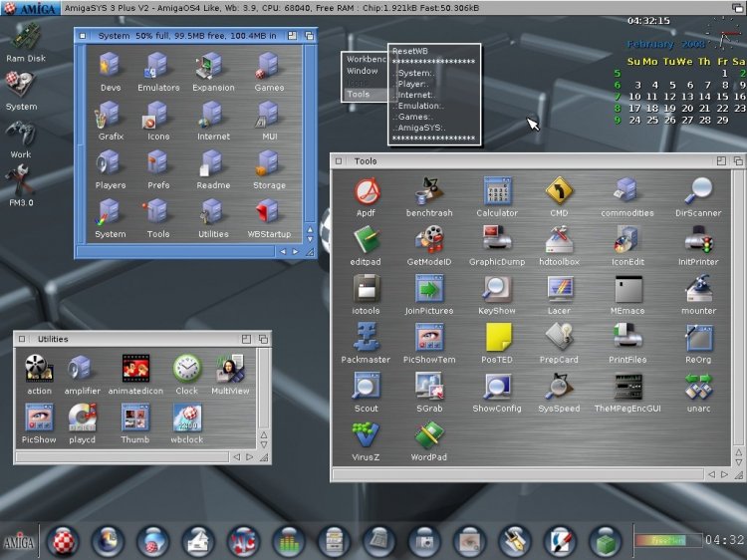Launch VirusZ from Tools window

point(366,434)
